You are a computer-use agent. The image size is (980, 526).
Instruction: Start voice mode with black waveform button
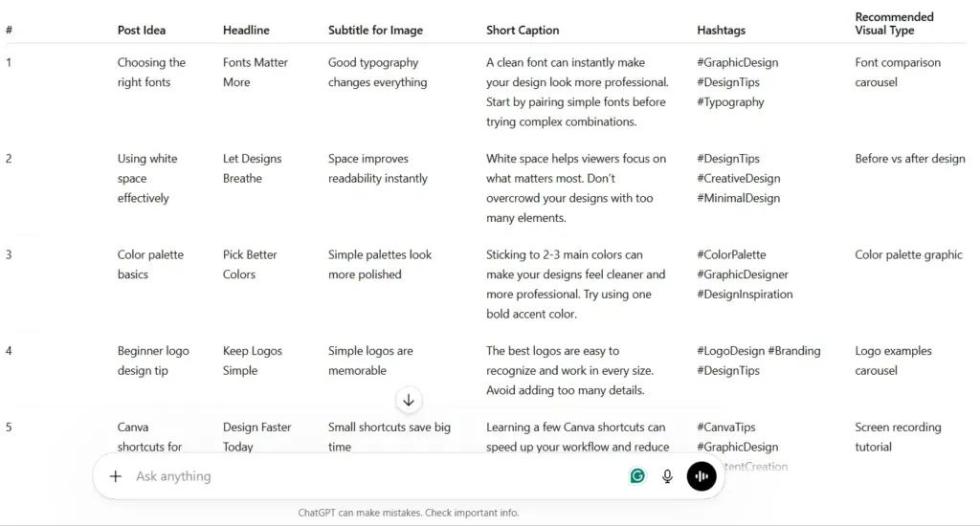(x=702, y=476)
